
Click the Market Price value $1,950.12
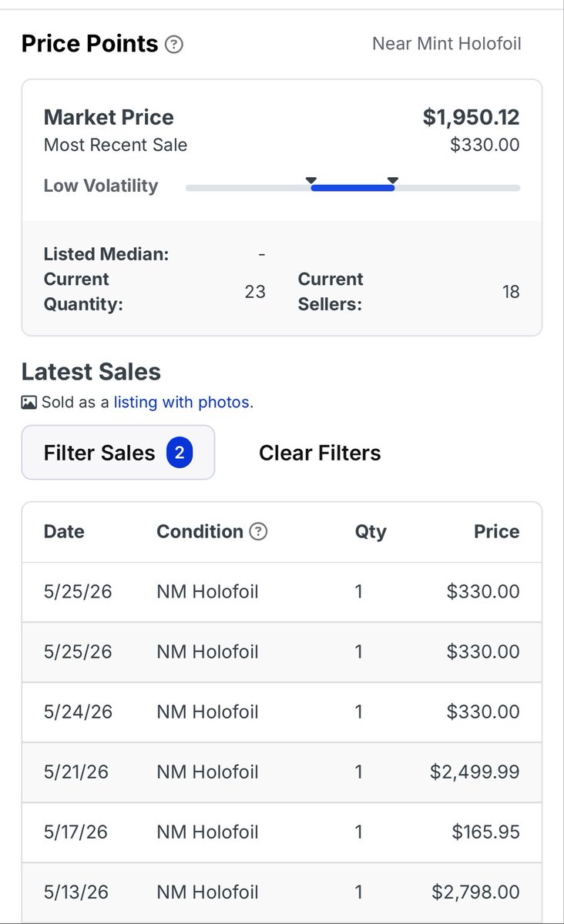(472, 117)
